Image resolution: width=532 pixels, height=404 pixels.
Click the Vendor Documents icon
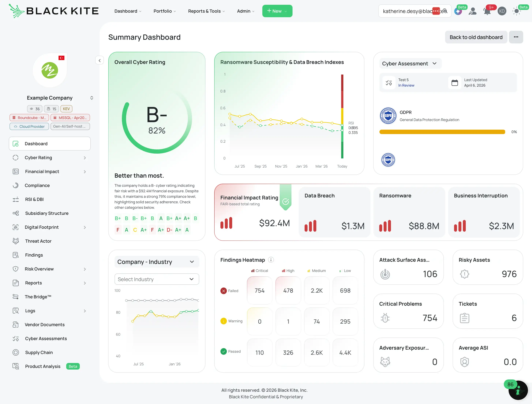click(16, 325)
